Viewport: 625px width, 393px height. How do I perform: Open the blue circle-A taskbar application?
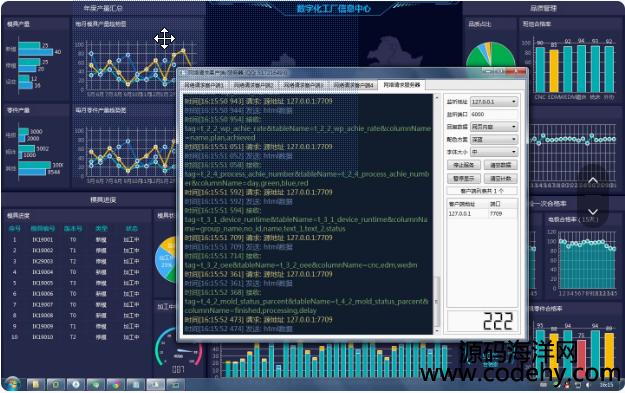click(x=76, y=385)
